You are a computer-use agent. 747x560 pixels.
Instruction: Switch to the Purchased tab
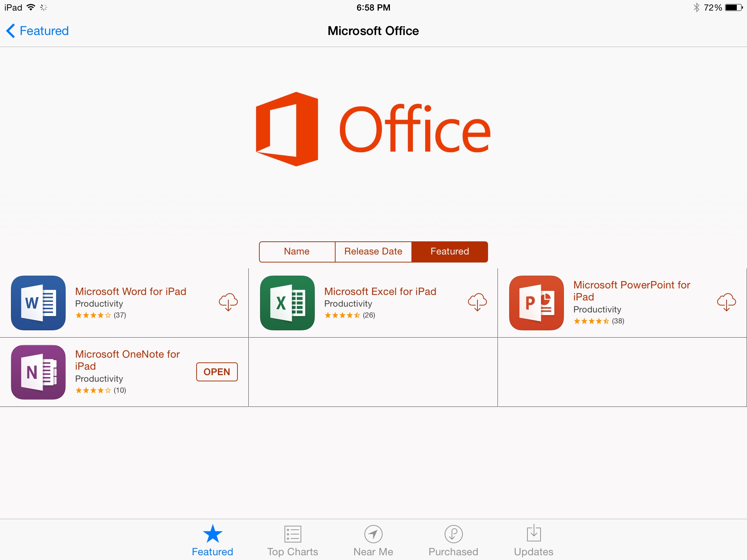pos(453,541)
